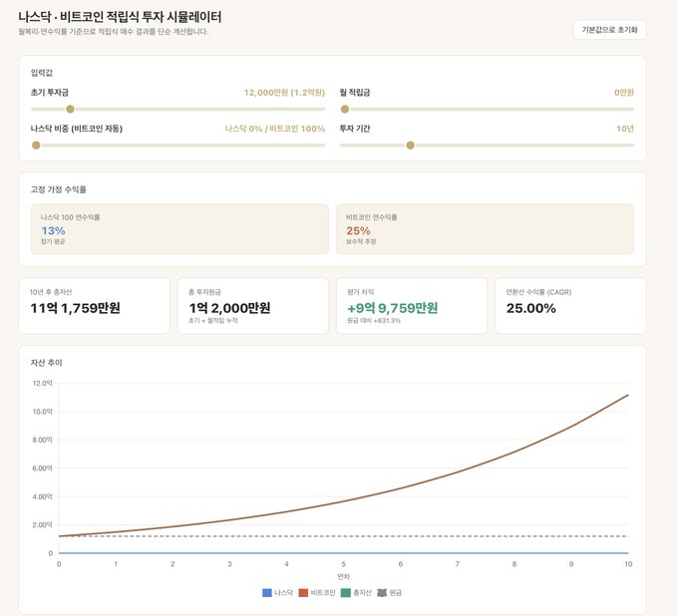
Task: Click the 초기 + 월적립 누적 caption
Action: [212, 321]
